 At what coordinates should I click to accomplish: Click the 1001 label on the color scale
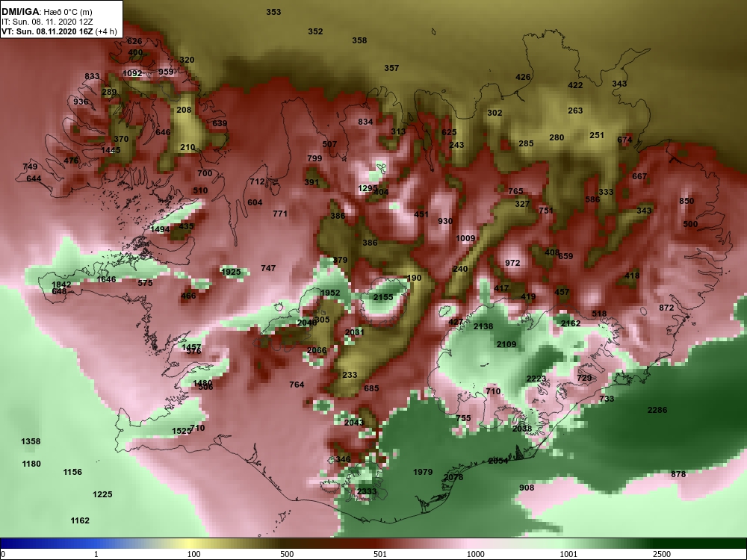568,554
